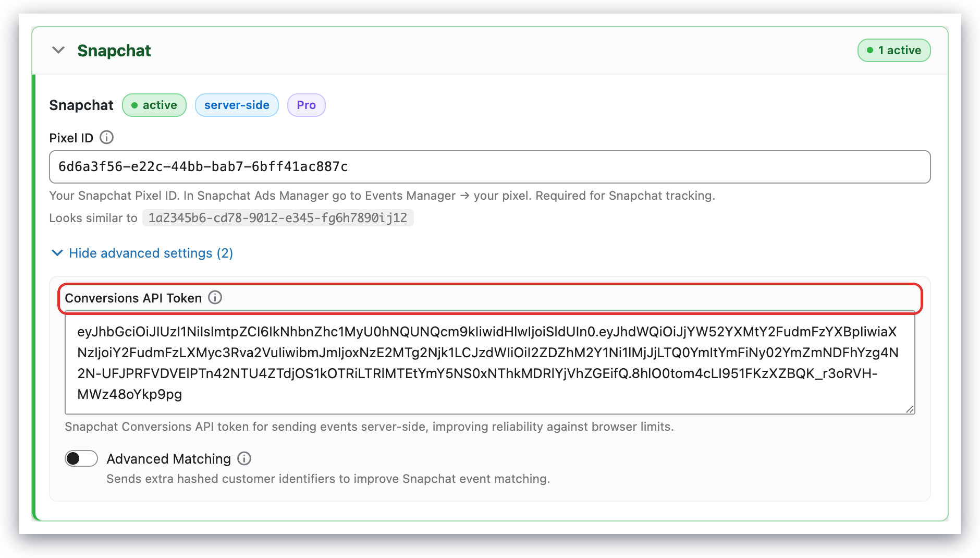Click the 'Advanced Matching' label

tap(169, 459)
